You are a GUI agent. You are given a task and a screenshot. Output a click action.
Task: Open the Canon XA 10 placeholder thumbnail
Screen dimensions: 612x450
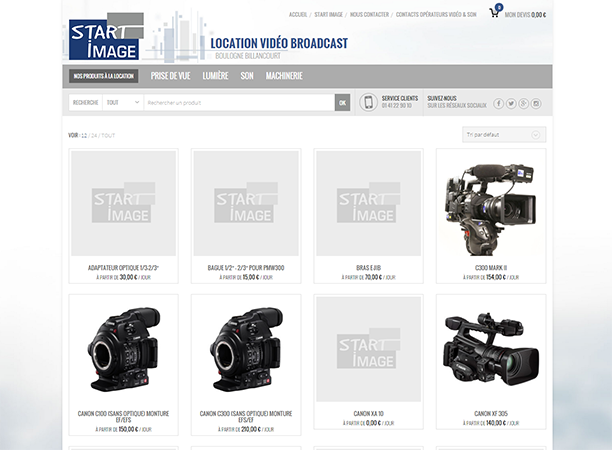click(x=368, y=349)
